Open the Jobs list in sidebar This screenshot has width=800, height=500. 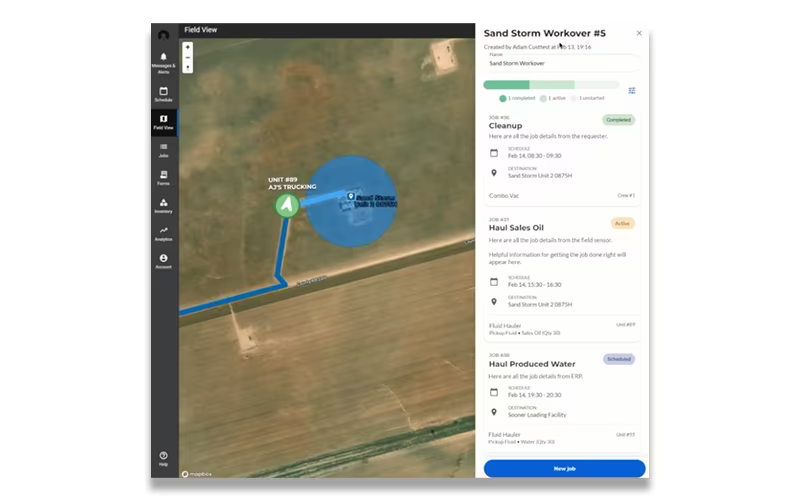click(163, 151)
